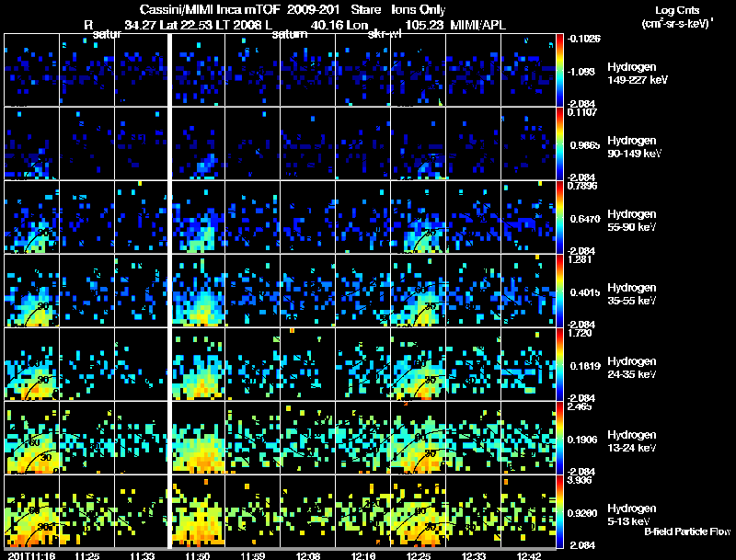Open the 13-24 keV image panel at 11:50
736x560 pixels.
pos(198,438)
